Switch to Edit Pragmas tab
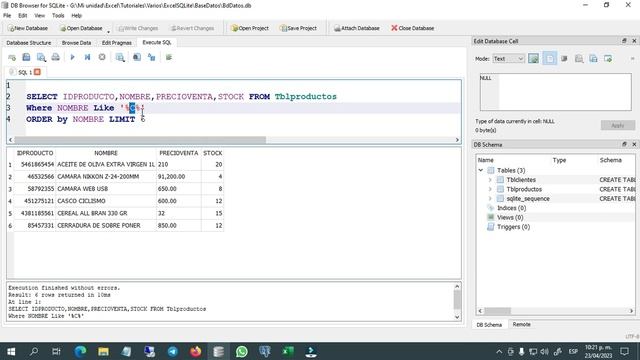This screenshot has width=640, height=360. (x=117, y=42)
